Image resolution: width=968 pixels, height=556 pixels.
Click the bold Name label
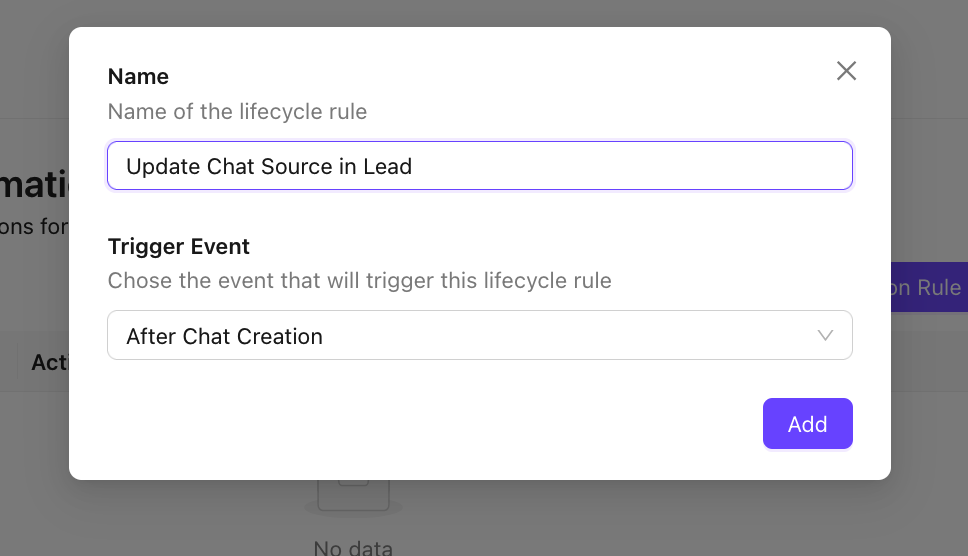coord(138,77)
